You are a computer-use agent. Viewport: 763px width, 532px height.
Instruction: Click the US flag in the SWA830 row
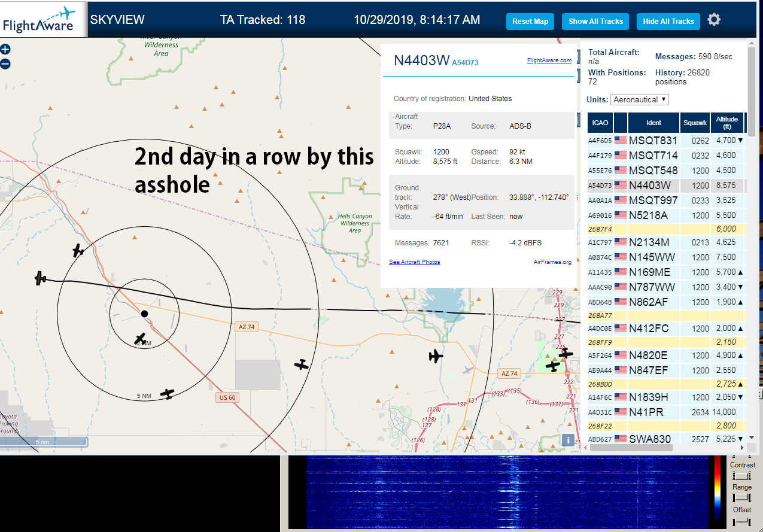click(620, 439)
